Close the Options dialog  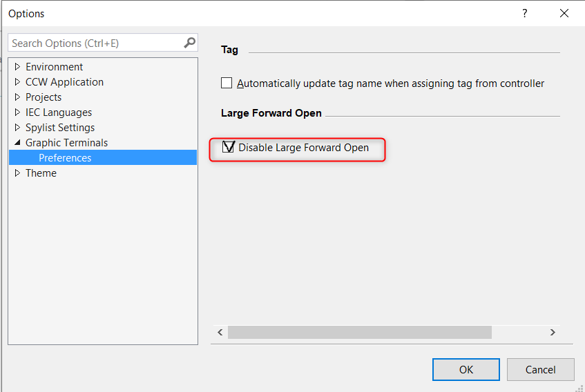click(x=564, y=13)
